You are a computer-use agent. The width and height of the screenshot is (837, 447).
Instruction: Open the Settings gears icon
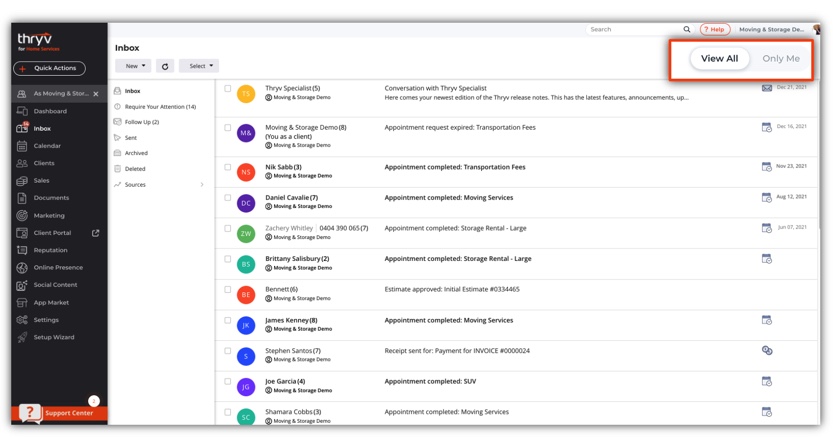click(22, 320)
